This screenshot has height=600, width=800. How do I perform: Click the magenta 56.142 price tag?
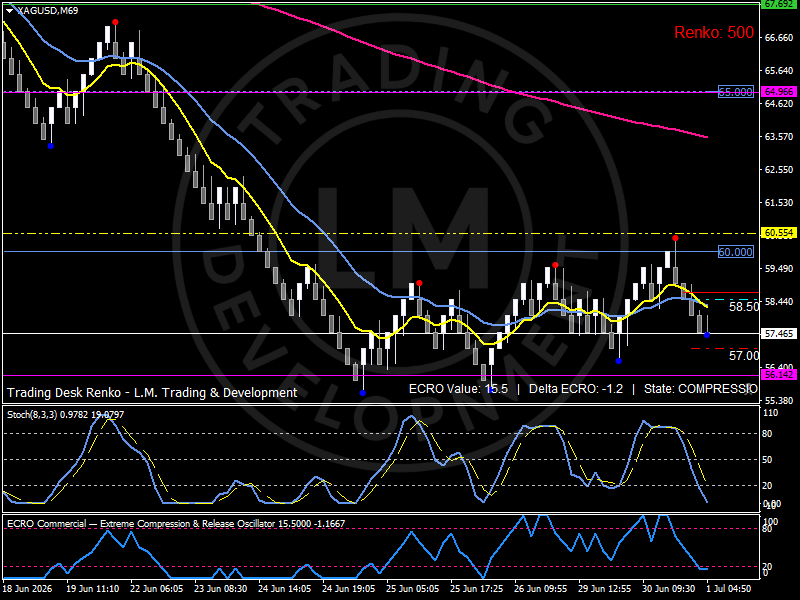[778, 375]
